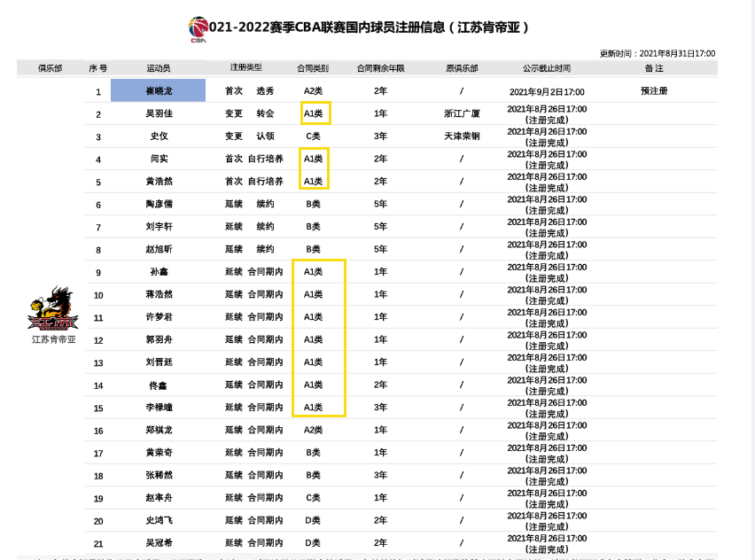Click the 3年 remaining term for 李禄瞳

pyautogui.click(x=380, y=408)
